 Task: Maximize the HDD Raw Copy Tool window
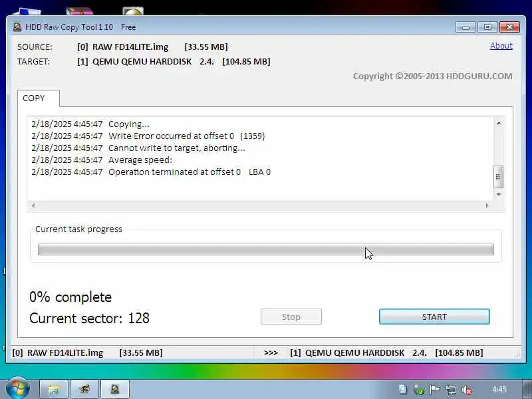[487, 27]
